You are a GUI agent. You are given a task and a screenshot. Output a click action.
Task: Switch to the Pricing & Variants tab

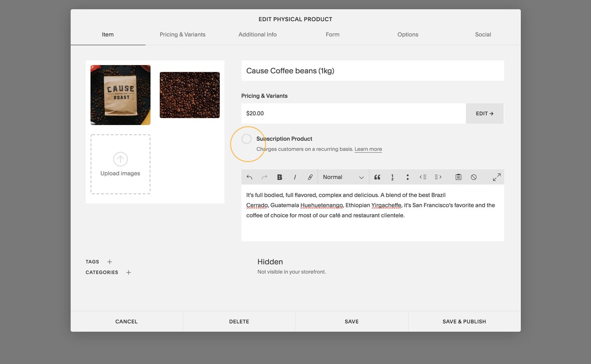(x=182, y=34)
